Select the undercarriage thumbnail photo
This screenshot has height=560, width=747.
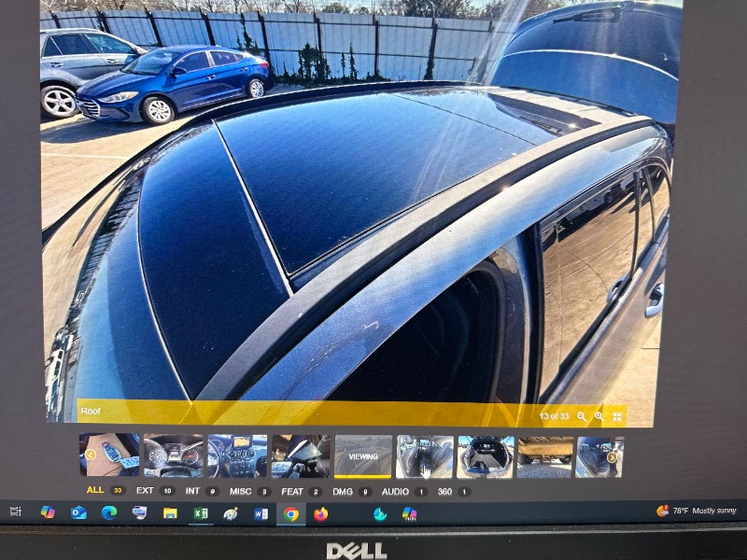545,457
